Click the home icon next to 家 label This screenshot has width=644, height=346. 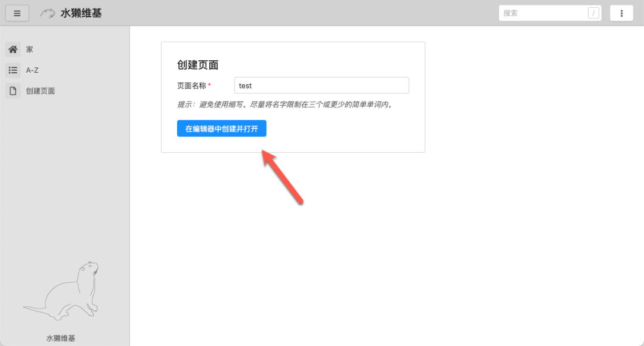13,49
